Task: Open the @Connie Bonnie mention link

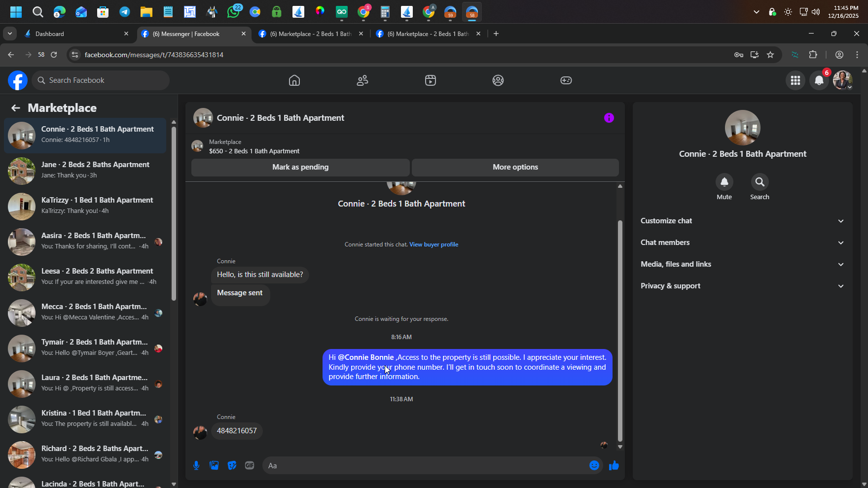Action: point(366,357)
